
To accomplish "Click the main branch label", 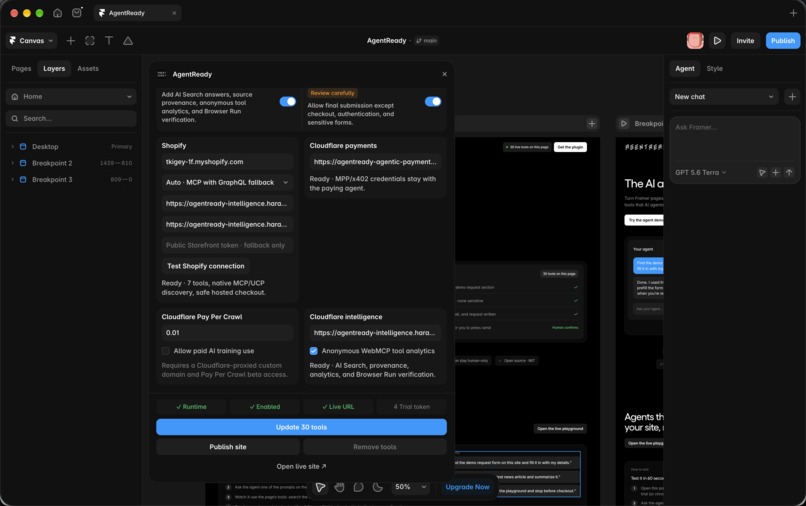I will [x=426, y=41].
